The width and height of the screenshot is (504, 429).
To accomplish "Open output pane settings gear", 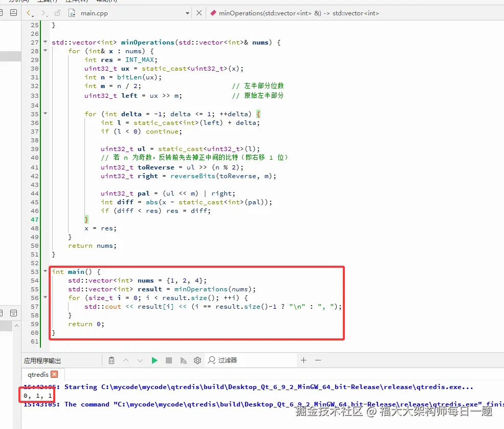I will tap(198, 360).
